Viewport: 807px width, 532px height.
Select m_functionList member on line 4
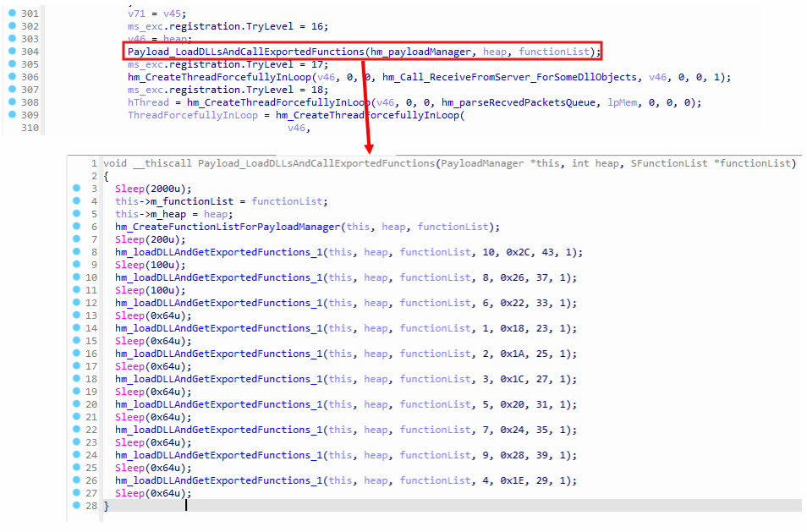coord(192,201)
